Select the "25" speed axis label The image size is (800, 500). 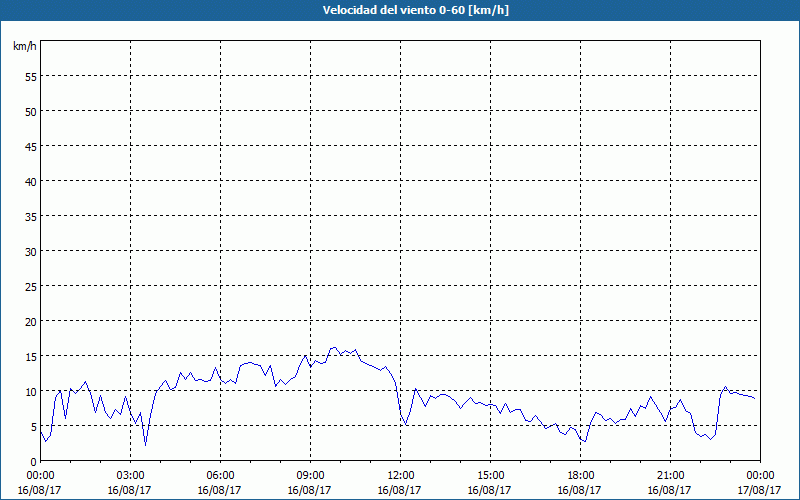(31, 286)
